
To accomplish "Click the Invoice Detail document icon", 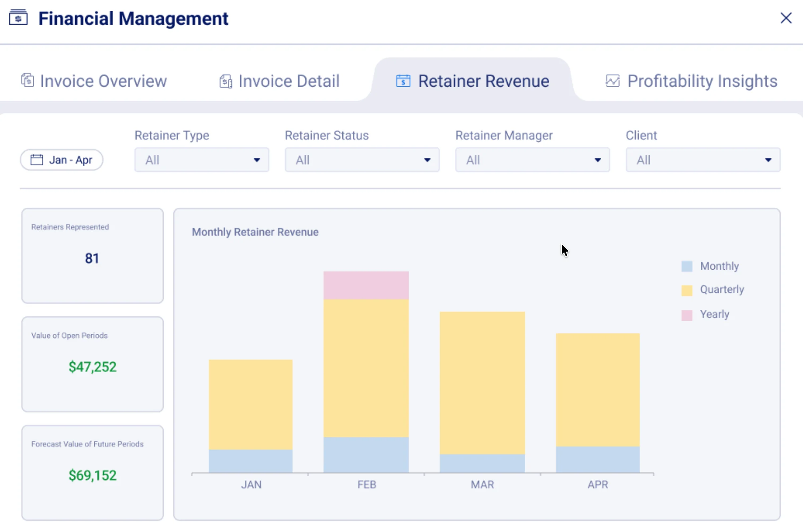I will click(x=225, y=80).
